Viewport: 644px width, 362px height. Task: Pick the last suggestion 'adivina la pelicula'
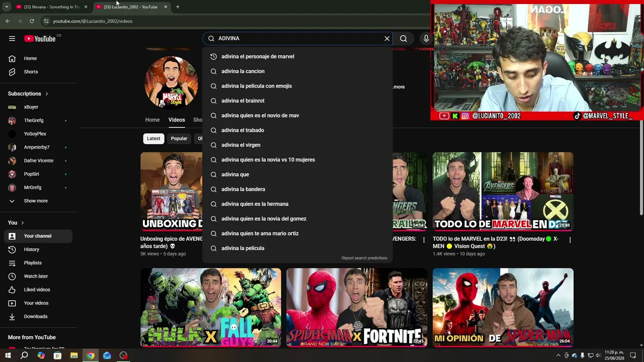coord(297,248)
